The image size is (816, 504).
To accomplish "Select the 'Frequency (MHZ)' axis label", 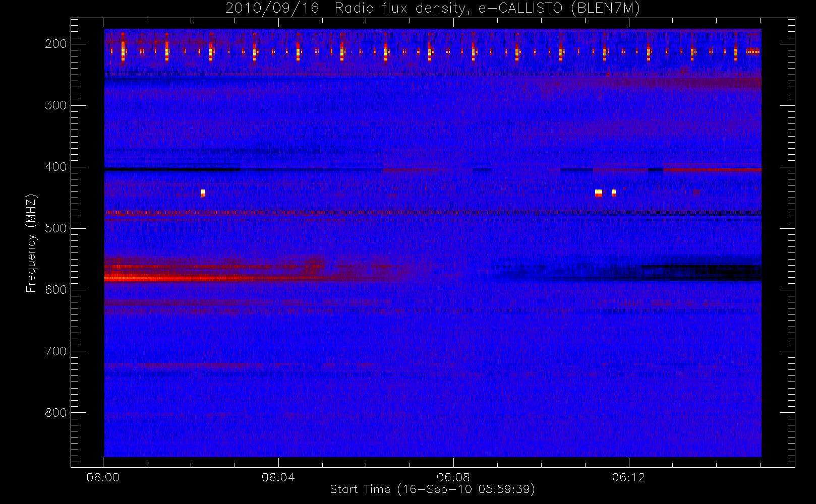I will [x=31, y=243].
